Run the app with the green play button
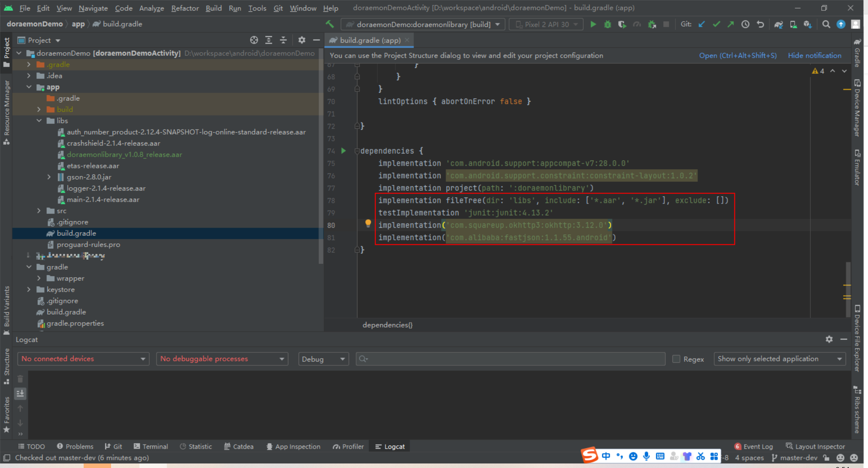 (593, 24)
